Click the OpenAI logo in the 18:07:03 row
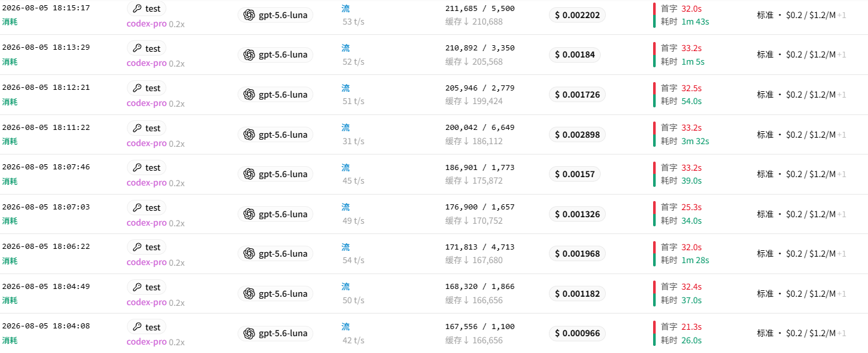This screenshot has height=353, width=868. coord(249,214)
